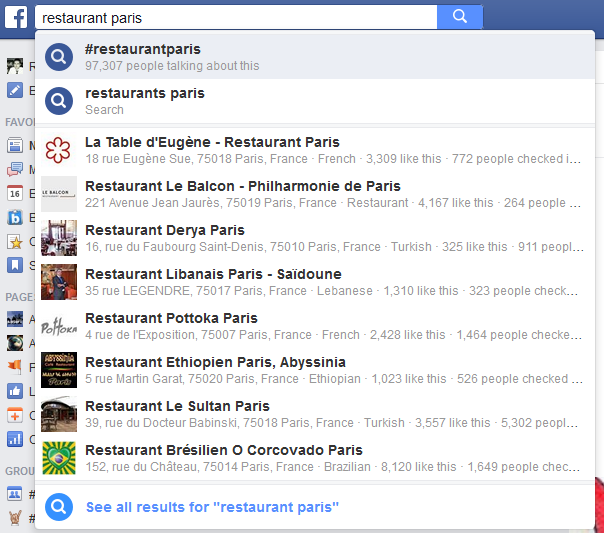
Task: Click the orange plus Create Page icon
Action: click(x=15, y=416)
